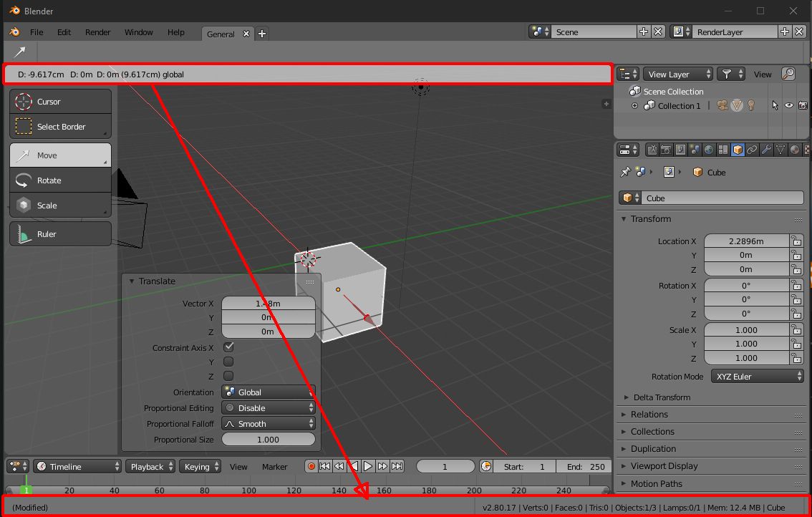Jump to timeline start frame
This screenshot has width=812, height=517.
[324, 466]
